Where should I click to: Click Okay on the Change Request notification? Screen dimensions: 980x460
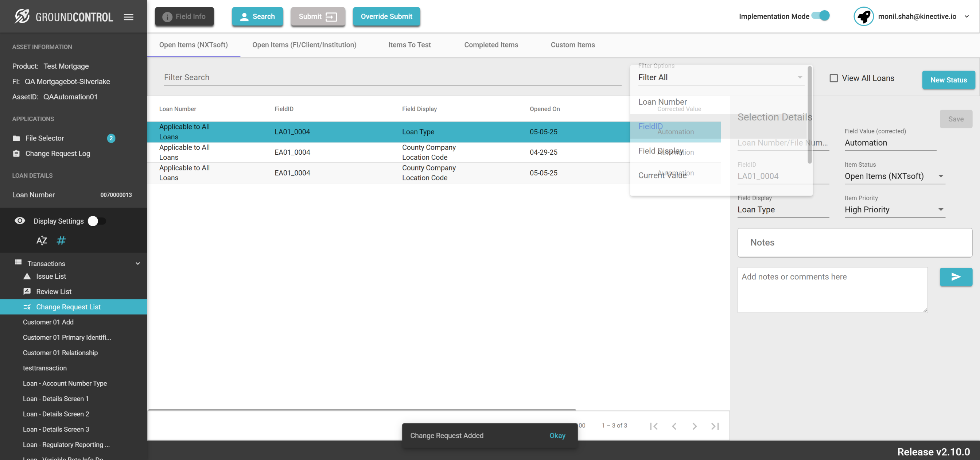tap(557, 435)
